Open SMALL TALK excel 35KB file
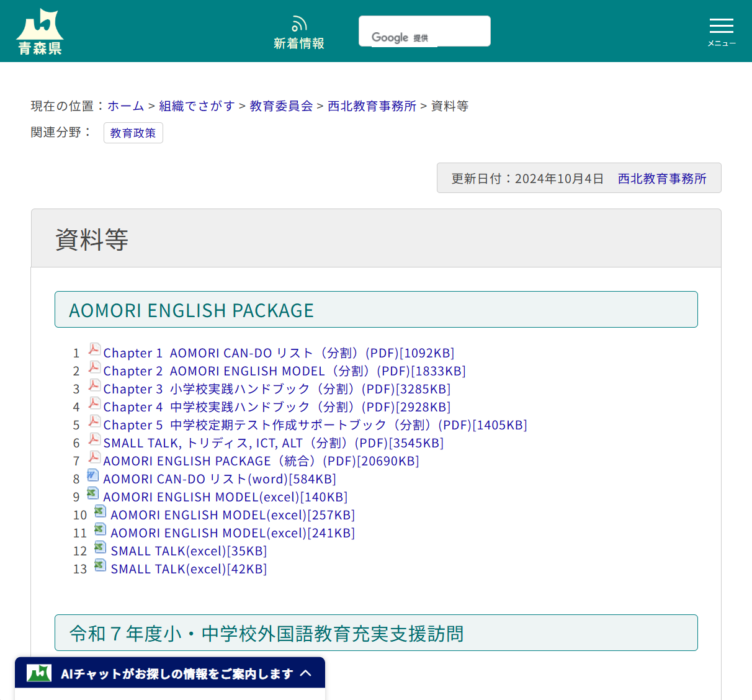Viewport: 752px width, 700px height. pyautogui.click(x=189, y=551)
